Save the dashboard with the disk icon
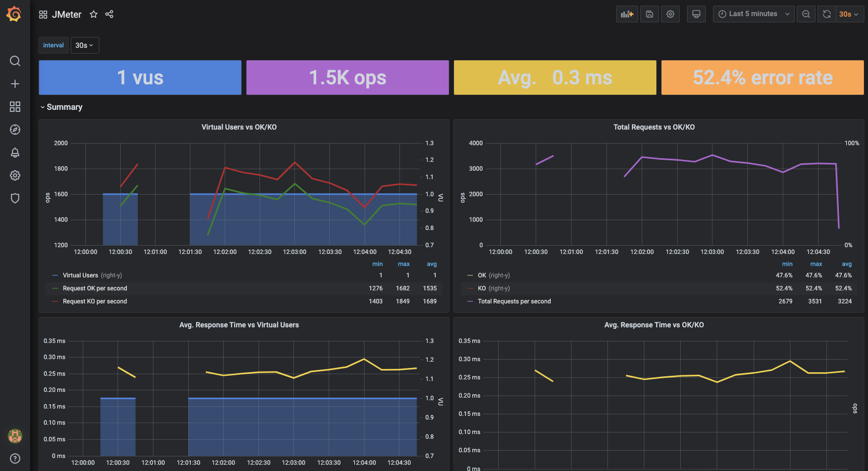The height and width of the screenshot is (471, 868). [650, 14]
